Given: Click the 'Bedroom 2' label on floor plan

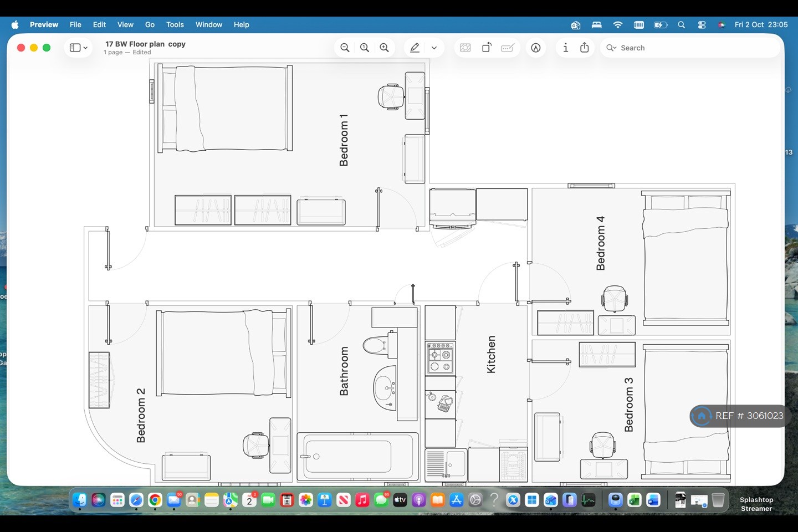Looking at the screenshot, I should tap(141, 416).
